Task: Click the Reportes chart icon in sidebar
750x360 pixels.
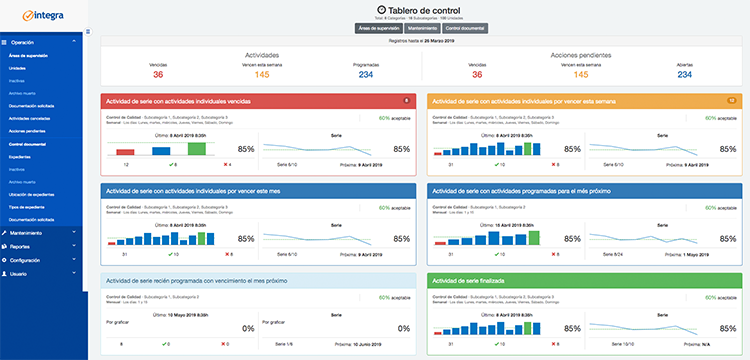Action: pos(4,247)
